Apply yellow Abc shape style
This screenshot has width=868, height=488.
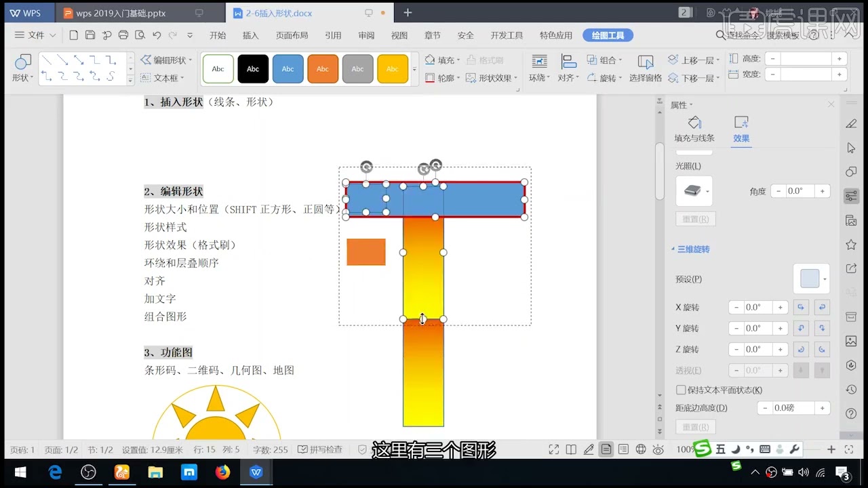(x=392, y=68)
